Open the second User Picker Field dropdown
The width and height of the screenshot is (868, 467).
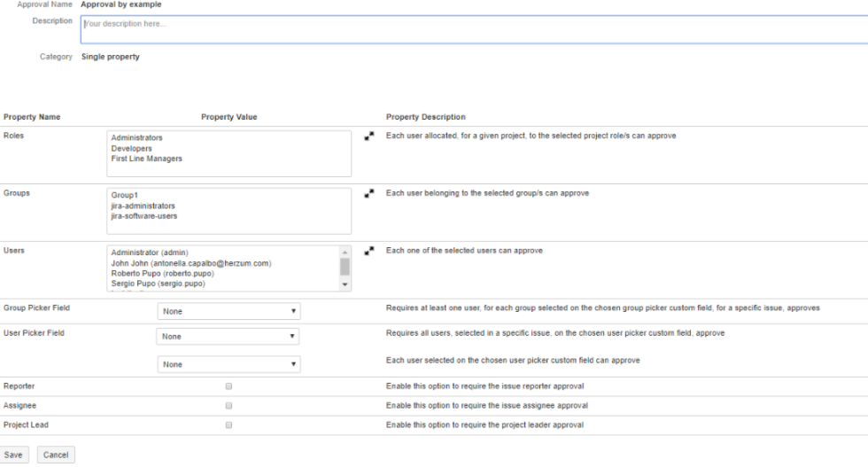point(229,364)
